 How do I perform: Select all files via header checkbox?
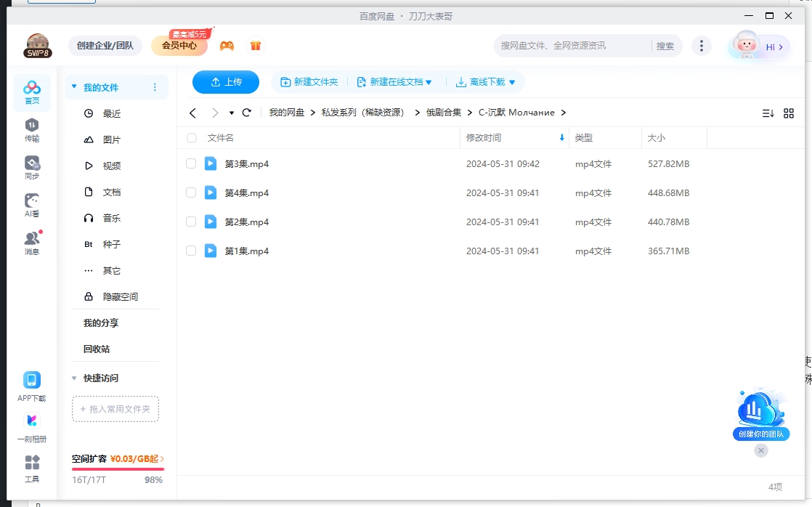pyautogui.click(x=192, y=137)
